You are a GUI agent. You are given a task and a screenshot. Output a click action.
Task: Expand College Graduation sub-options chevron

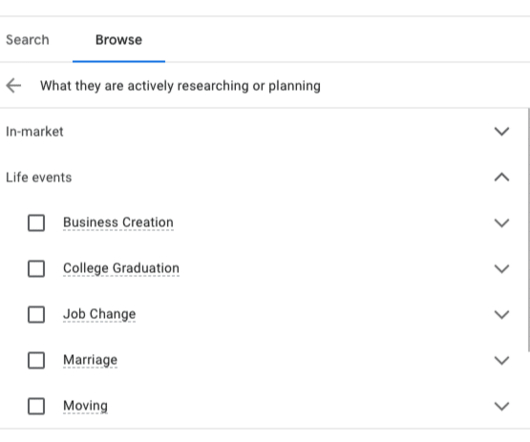coord(502,269)
